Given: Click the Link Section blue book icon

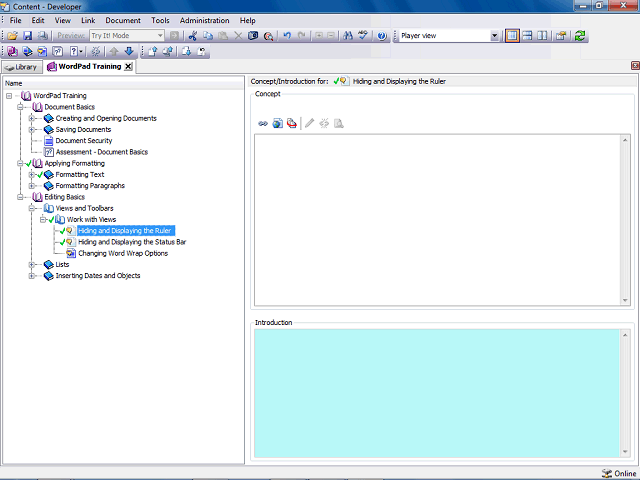Looking at the screenshot, I should pos(27,51).
